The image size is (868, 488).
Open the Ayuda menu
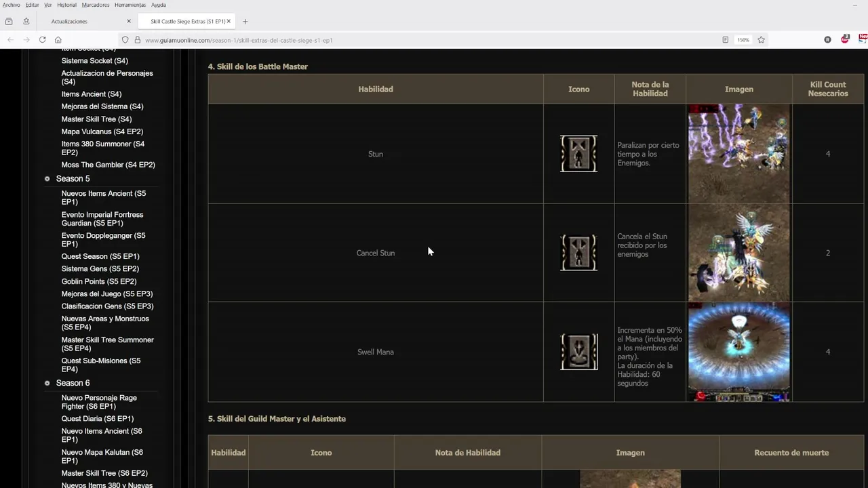coord(158,5)
